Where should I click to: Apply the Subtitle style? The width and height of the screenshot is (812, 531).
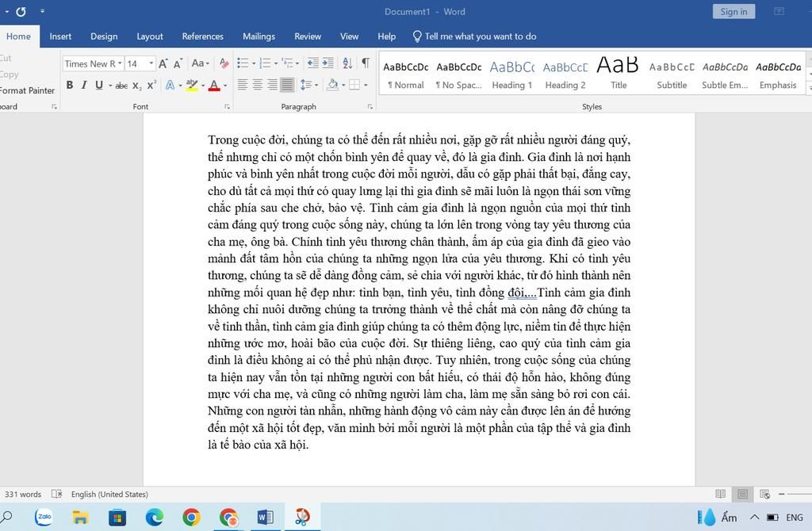pos(672,75)
